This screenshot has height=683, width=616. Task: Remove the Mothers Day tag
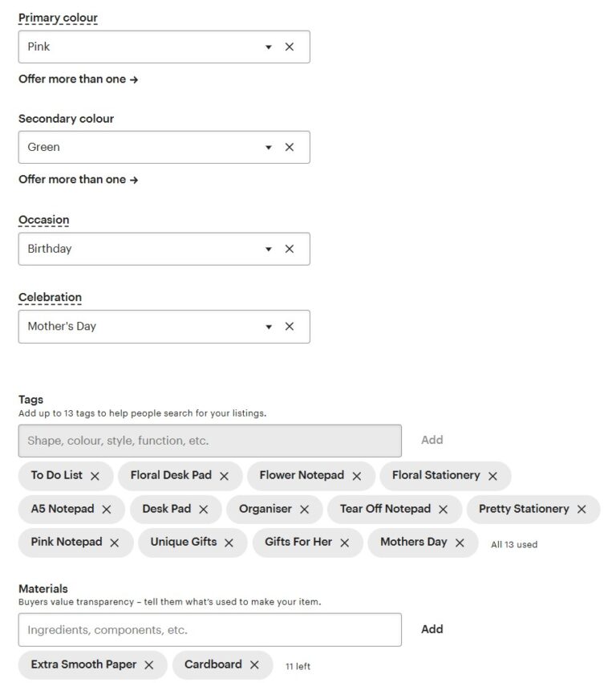(460, 543)
